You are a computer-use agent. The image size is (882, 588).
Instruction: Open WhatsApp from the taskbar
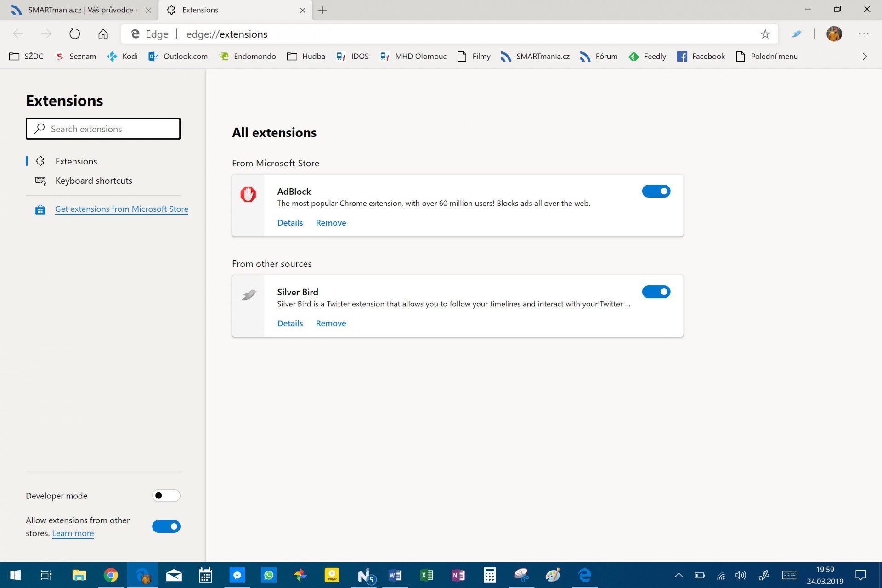(x=269, y=575)
